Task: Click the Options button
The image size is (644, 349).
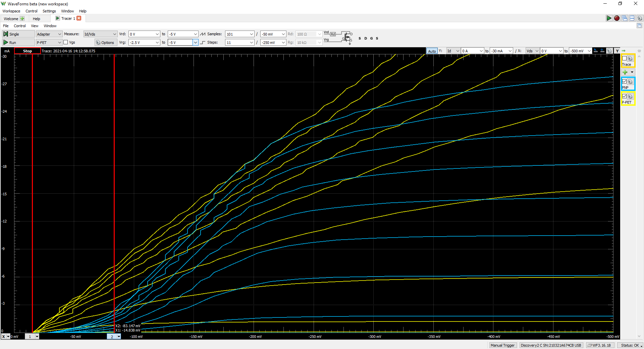Action: pos(106,42)
